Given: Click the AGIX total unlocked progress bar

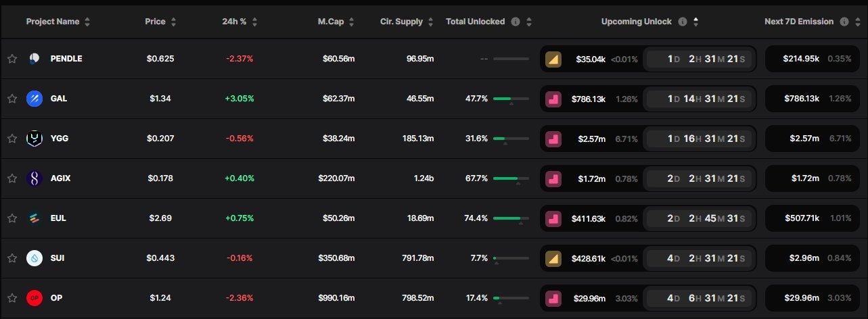Looking at the screenshot, I should 511,178.
